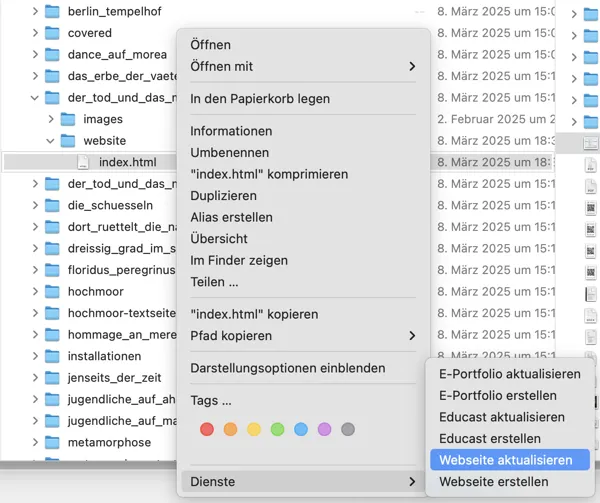Apply the orange tag color

(x=230, y=429)
